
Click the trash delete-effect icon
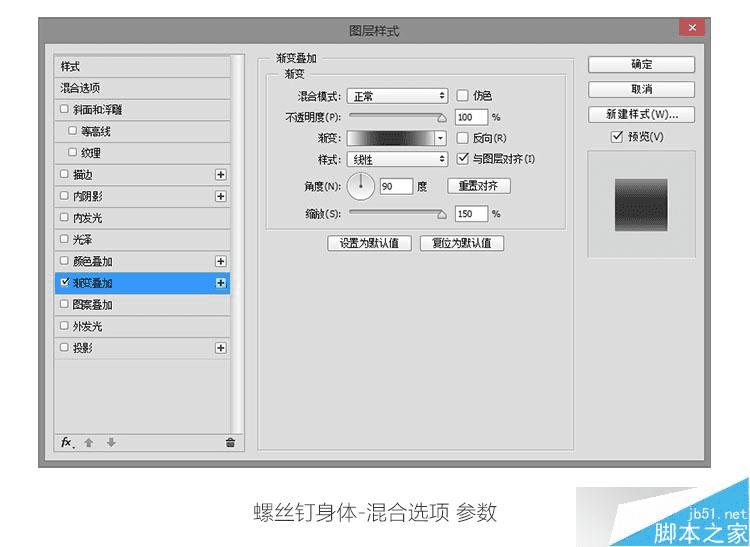[x=230, y=442]
